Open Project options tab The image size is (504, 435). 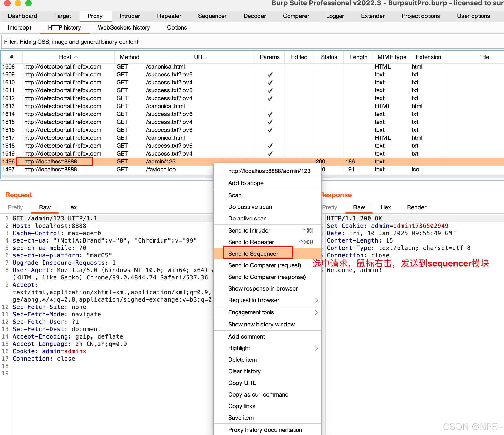point(421,16)
